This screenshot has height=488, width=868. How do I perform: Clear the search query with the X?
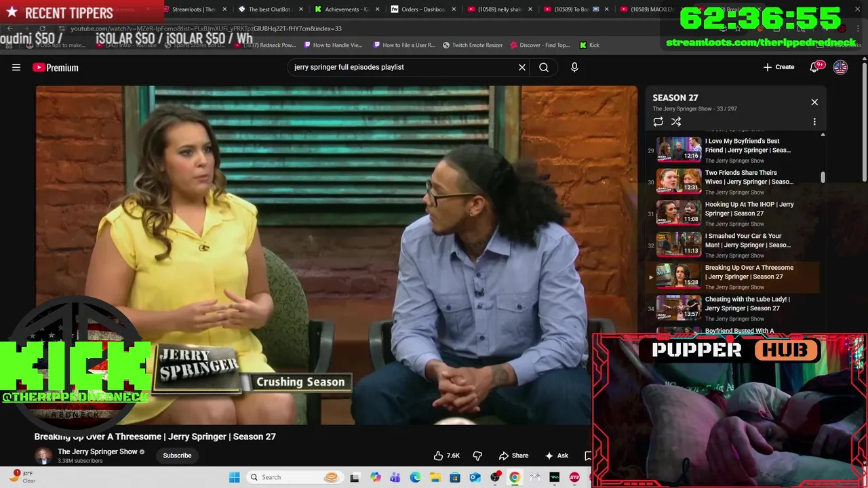click(x=522, y=67)
